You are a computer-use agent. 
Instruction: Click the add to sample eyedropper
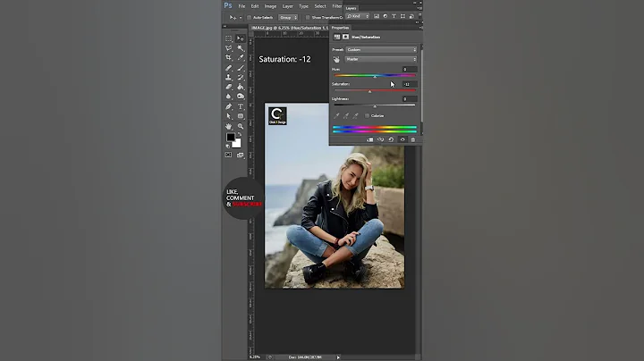pyautogui.click(x=346, y=116)
